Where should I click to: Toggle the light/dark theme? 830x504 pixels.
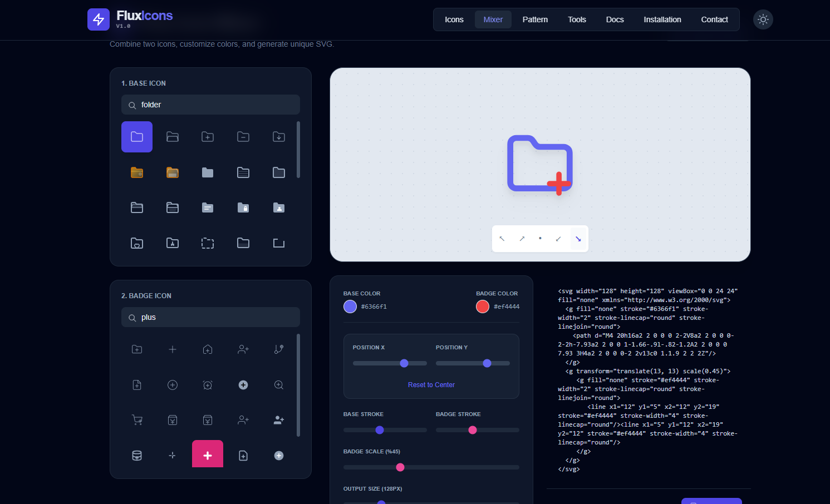(x=763, y=19)
